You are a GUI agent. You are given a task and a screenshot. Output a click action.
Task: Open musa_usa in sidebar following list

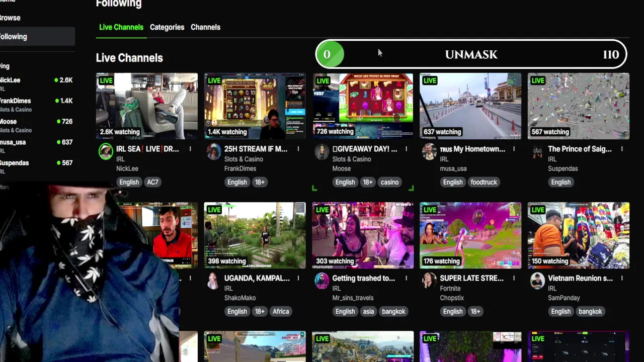coord(36,146)
